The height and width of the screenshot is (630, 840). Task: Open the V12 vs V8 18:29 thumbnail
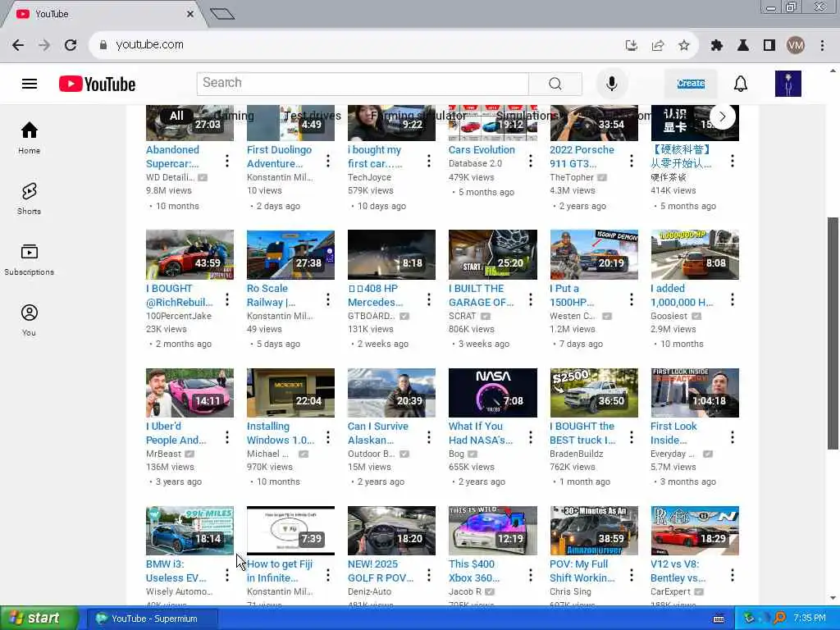pos(695,531)
